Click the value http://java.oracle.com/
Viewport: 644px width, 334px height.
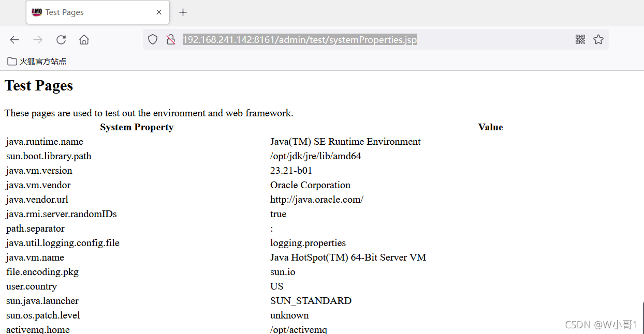(317, 200)
